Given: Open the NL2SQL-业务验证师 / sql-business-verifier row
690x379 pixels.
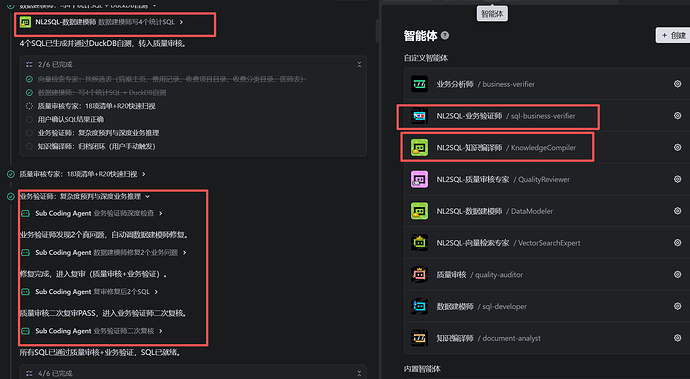Looking at the screenshot, I should [x=547, y=116].
